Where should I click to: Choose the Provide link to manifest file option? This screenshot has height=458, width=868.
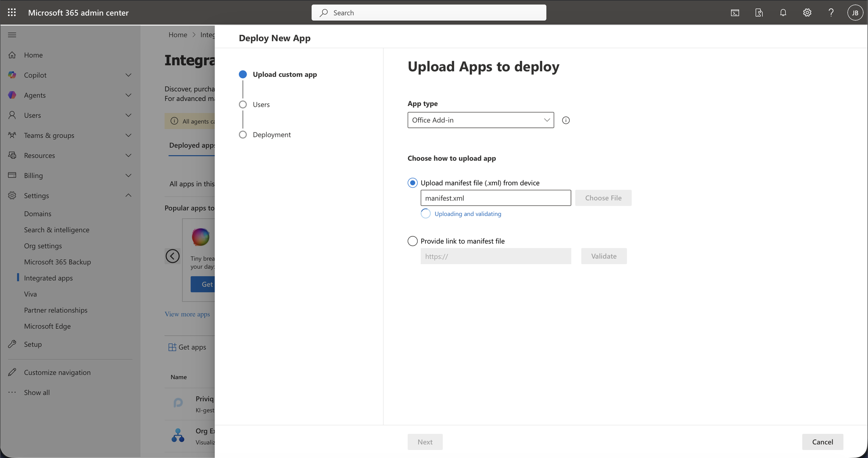point(412,241)
